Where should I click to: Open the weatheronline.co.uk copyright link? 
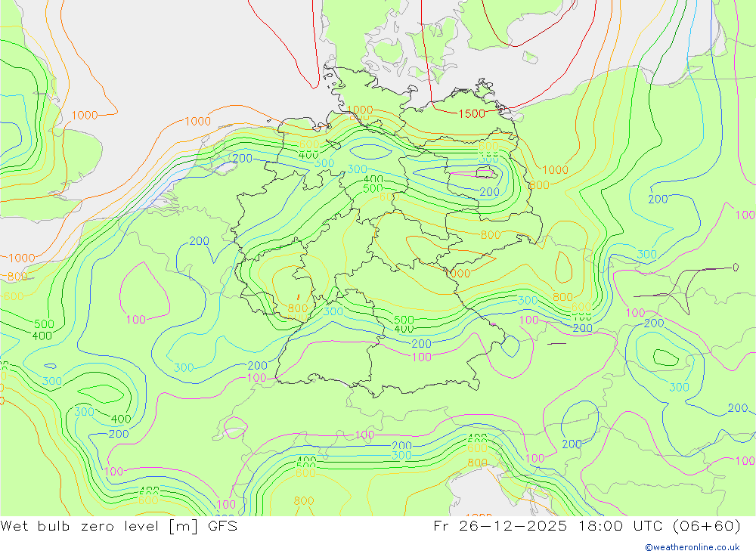692,547
